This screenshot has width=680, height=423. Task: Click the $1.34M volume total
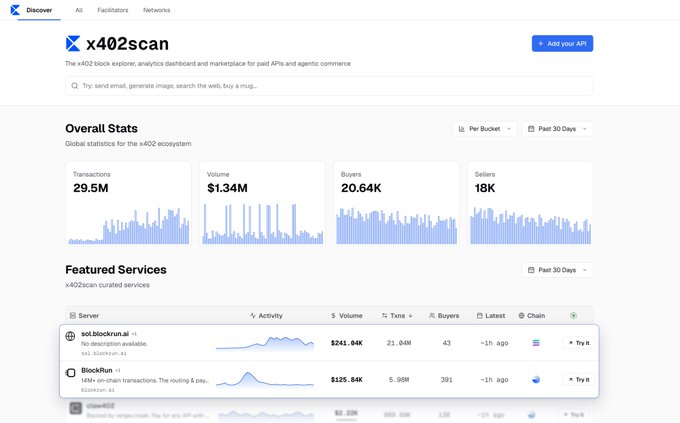coord(227,188)
